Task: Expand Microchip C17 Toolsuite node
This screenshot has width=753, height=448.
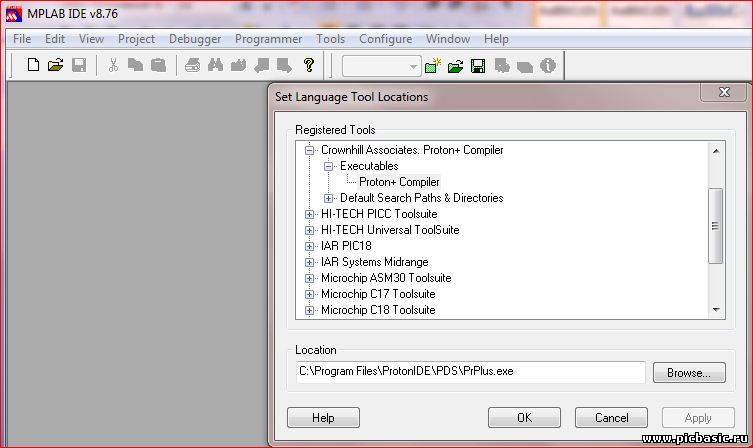Action: 310,294
